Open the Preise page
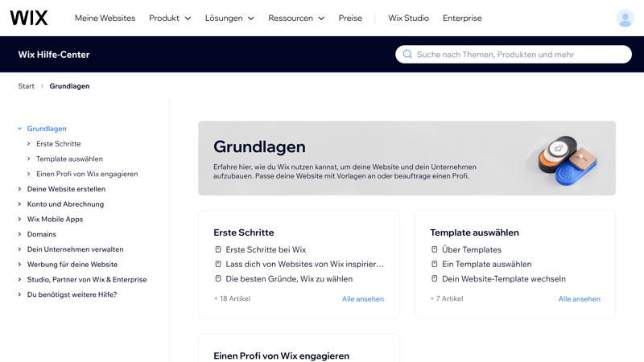The width and height of the screenshot is (644, 362). [350, 18]
